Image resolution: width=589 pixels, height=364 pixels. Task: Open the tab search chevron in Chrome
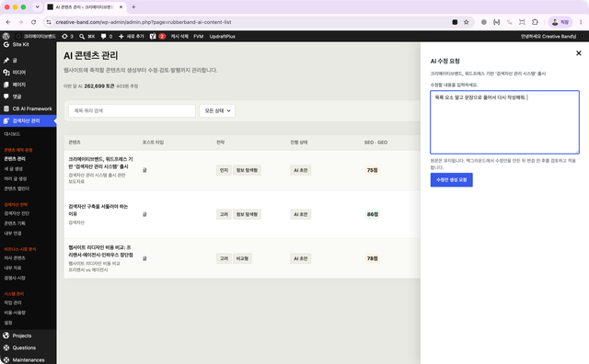point(37,6)
